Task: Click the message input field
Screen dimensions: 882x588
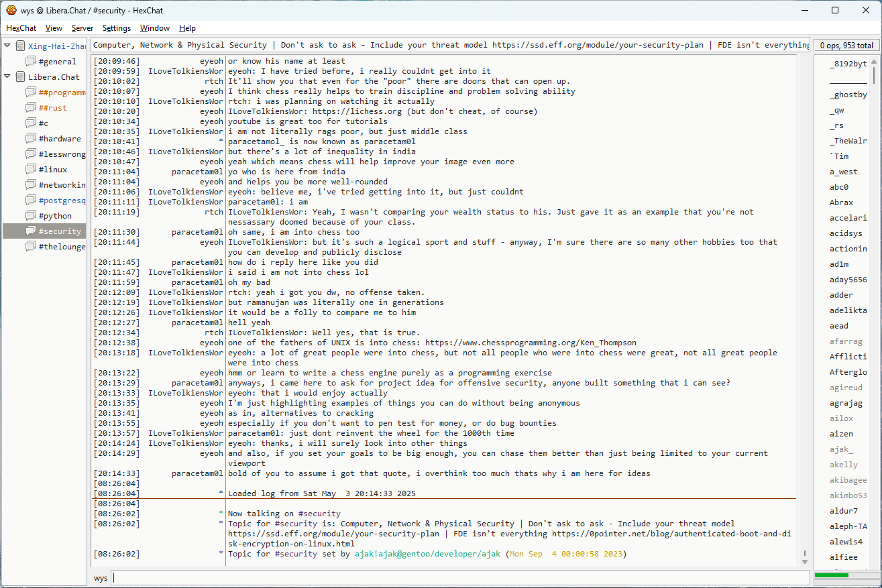Action: (x=459, y=578)
